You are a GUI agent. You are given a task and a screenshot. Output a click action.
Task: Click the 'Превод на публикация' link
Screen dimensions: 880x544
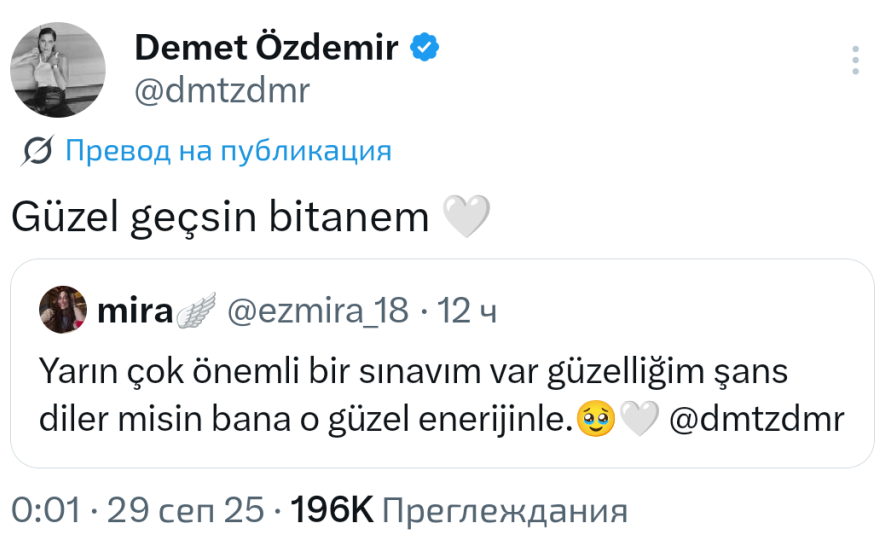pos(228,151)
